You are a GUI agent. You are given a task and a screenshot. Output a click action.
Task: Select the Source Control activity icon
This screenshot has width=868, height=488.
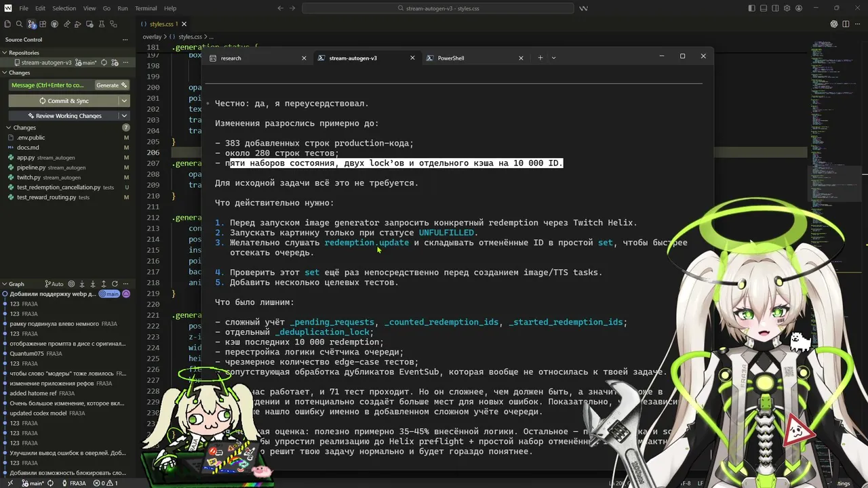coord(31,24)
